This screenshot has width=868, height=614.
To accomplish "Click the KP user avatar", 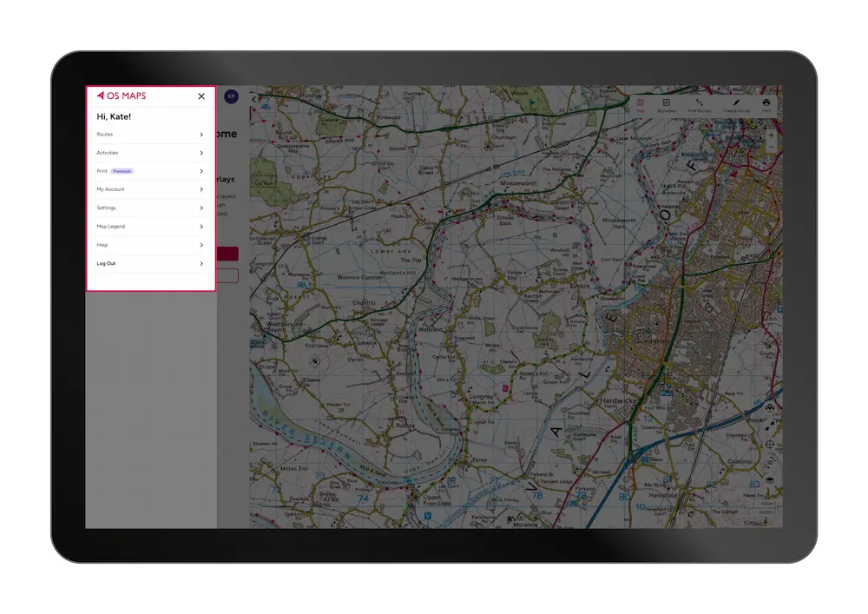I will [232, 96].
